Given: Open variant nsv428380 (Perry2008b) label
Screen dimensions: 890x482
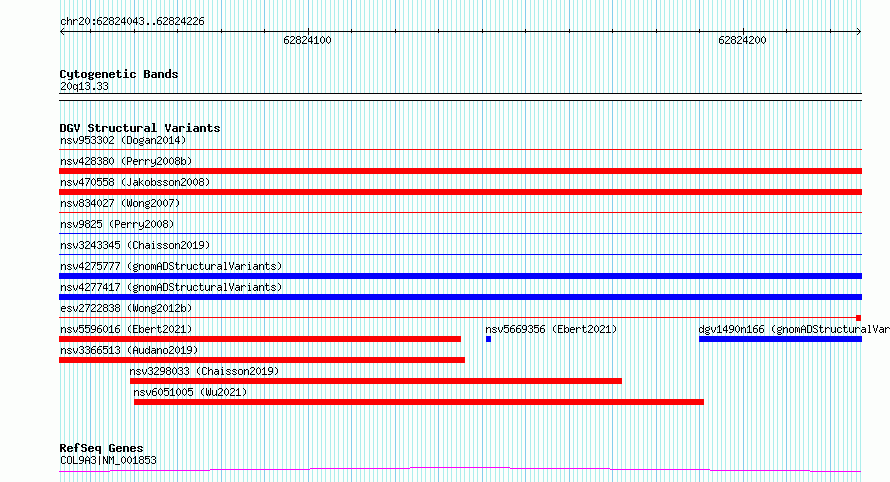Looking at the screenshot, I should point(126,161).
